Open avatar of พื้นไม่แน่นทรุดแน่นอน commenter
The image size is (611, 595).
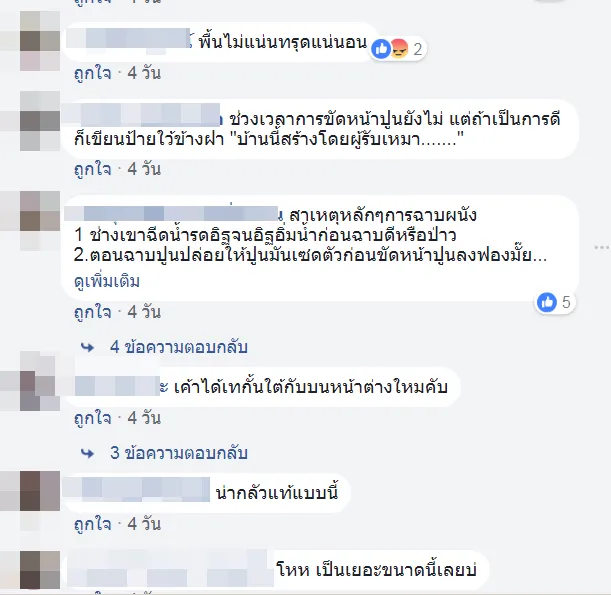[x=40, y=41]
